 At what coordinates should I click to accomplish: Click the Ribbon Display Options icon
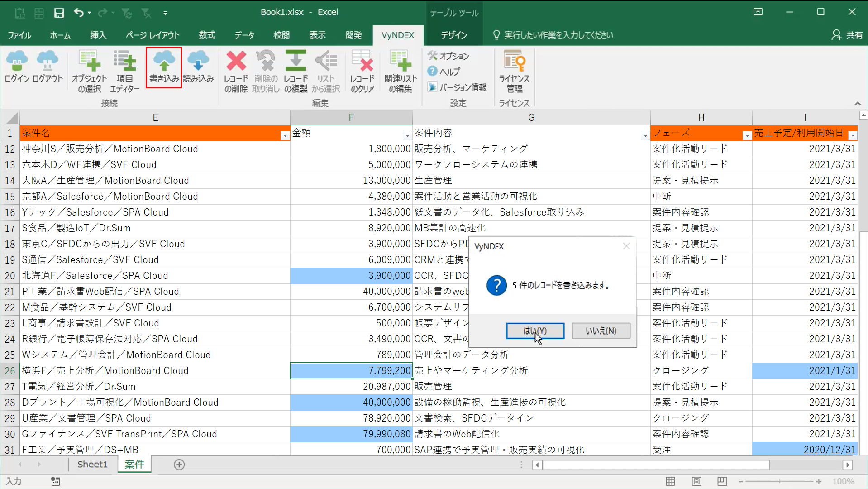point(758,12)
